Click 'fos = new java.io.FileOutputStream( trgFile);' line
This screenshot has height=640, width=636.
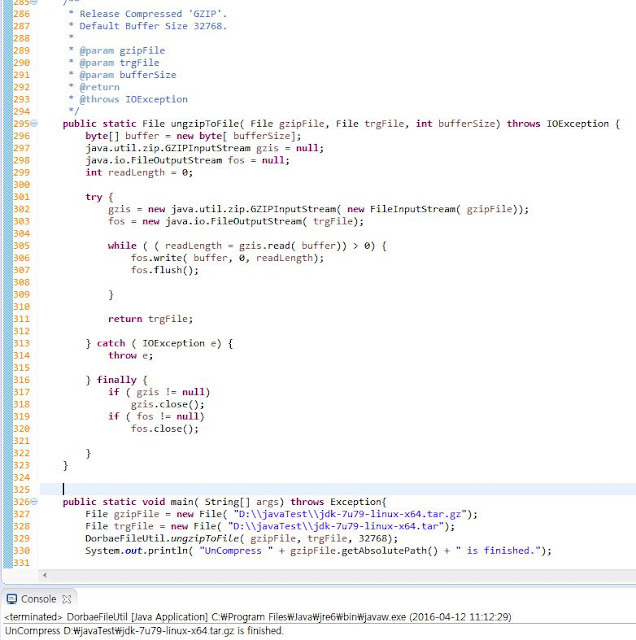tap(236, 221)
